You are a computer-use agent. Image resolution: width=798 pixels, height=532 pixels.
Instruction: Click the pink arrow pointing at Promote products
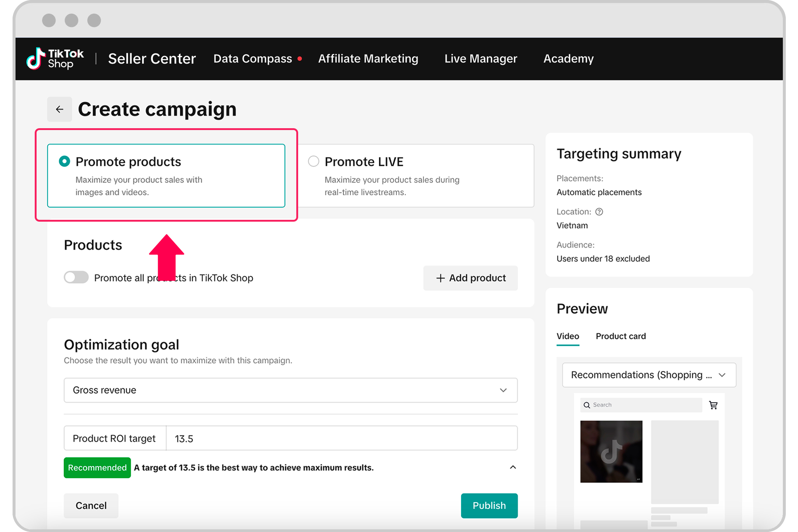(x=166, y=255)
